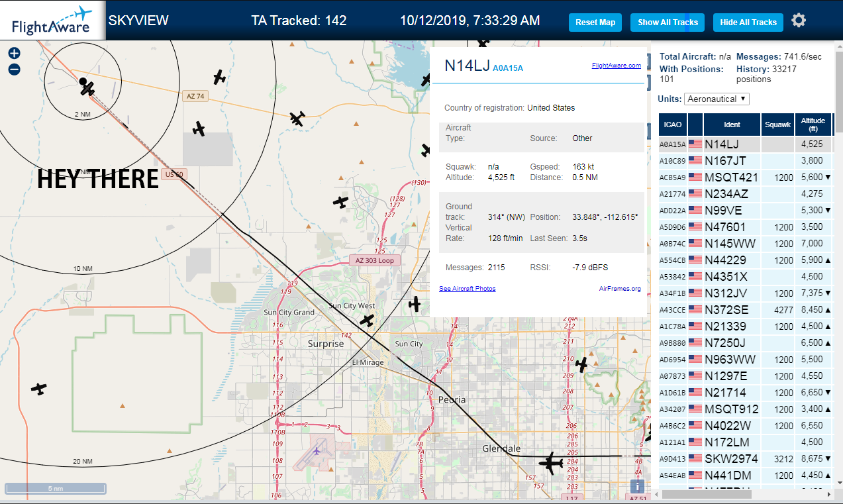Select the SKW2974 aircraft row
The width and height of the screenshot is (843, 504).
tap(745, 458)
